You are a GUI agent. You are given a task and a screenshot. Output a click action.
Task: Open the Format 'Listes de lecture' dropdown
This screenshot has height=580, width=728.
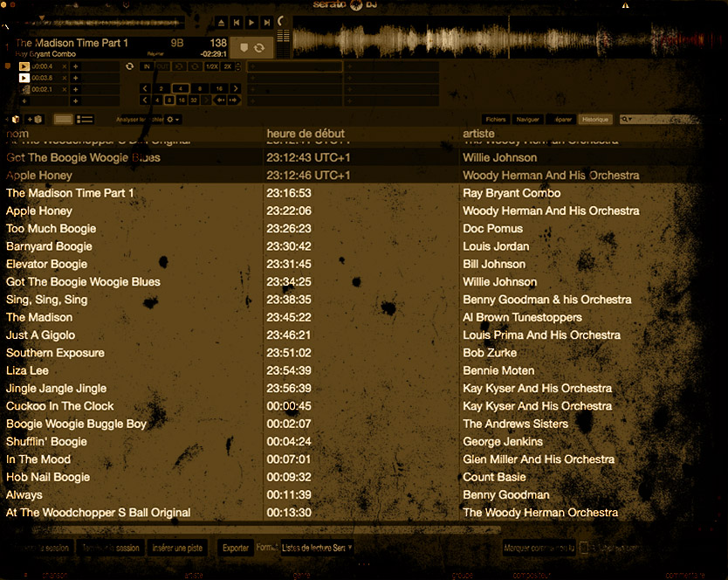point(317,548)
